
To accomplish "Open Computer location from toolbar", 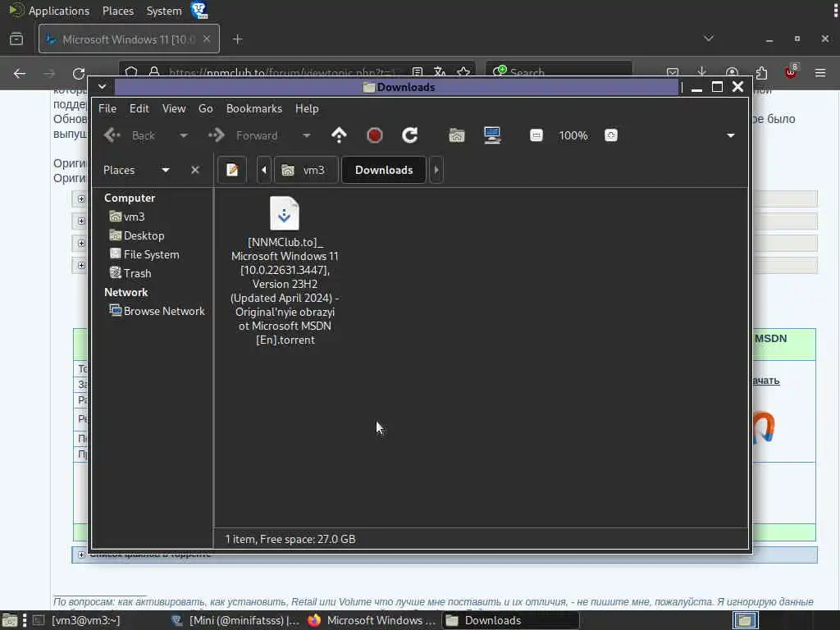I will click(x=492, y=135).
